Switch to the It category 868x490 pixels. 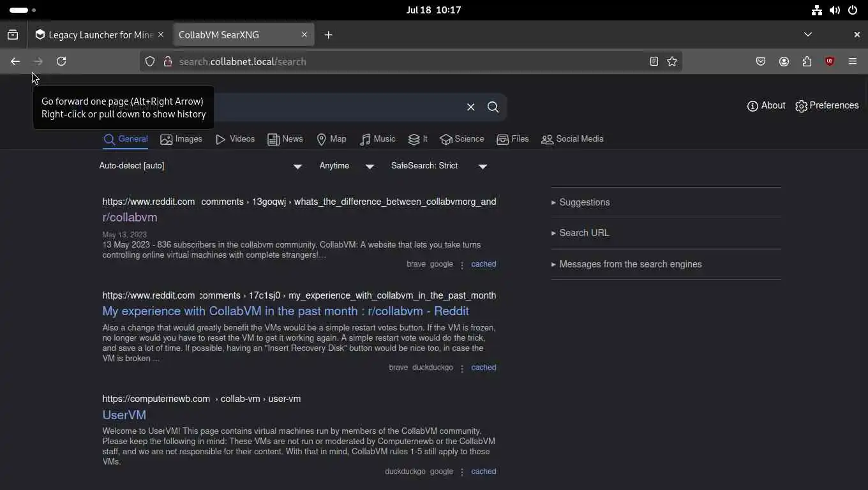(418, 139)
